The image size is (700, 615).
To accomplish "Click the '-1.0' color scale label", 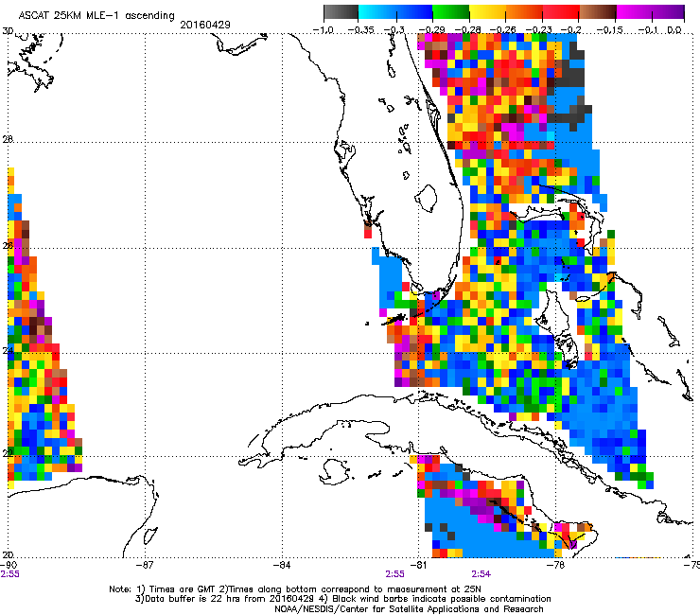I will click(x=324, y=30).
